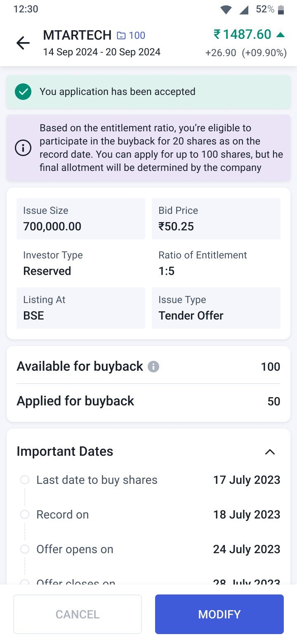The width and height of the screenshot is (297, 644).
Task: Tap the back arrow icon
Action: pos(23,43)
